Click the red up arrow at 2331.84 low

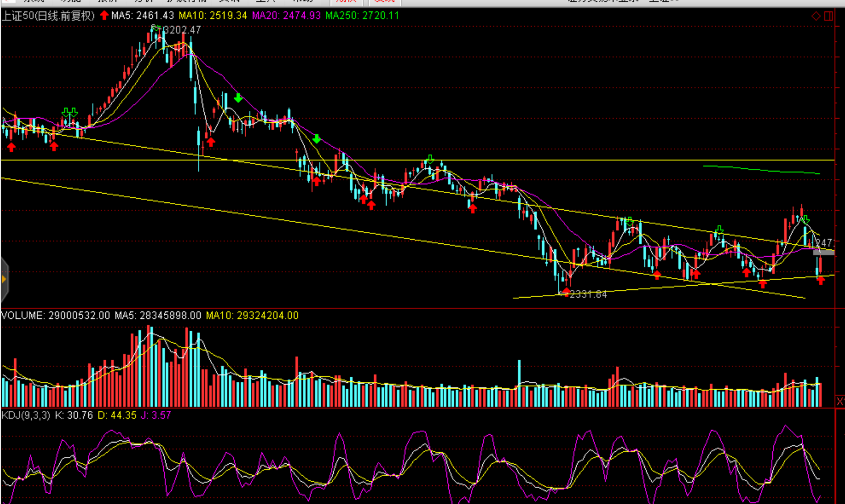(x=566, y=291)
